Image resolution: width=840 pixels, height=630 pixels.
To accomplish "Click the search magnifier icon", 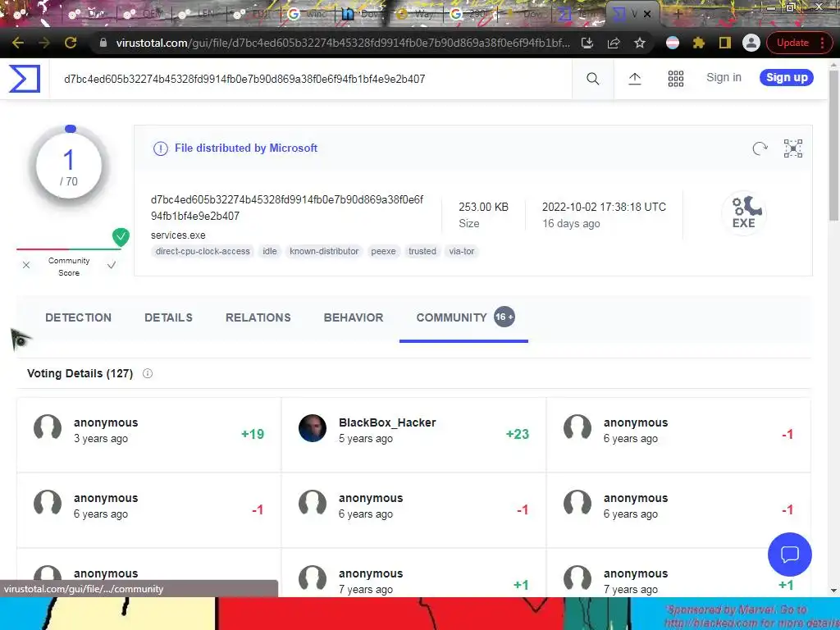I will coord(592,79).
